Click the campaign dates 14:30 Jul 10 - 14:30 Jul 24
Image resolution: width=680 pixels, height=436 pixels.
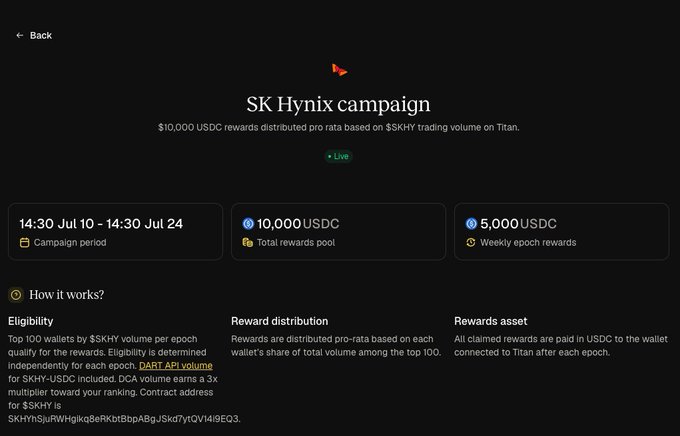click(x=101, y=224)
